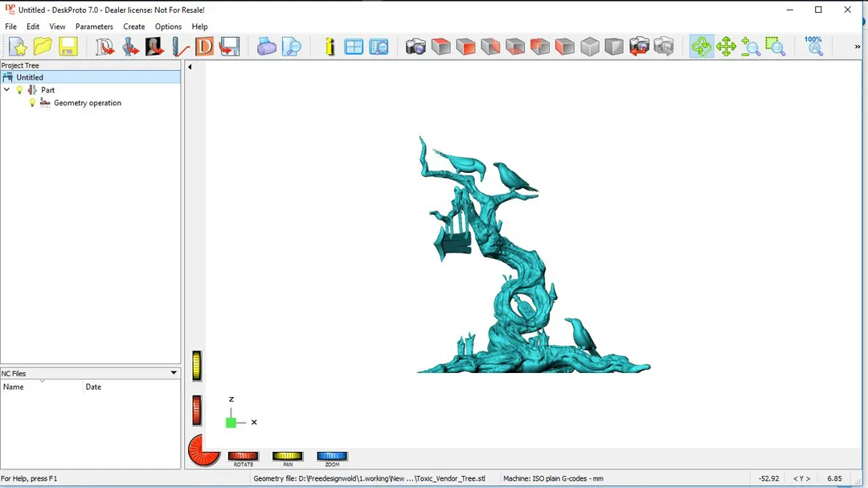Collapse the Part tree node
The width and height of the screenshot is (868, 488).
point(7,90)
